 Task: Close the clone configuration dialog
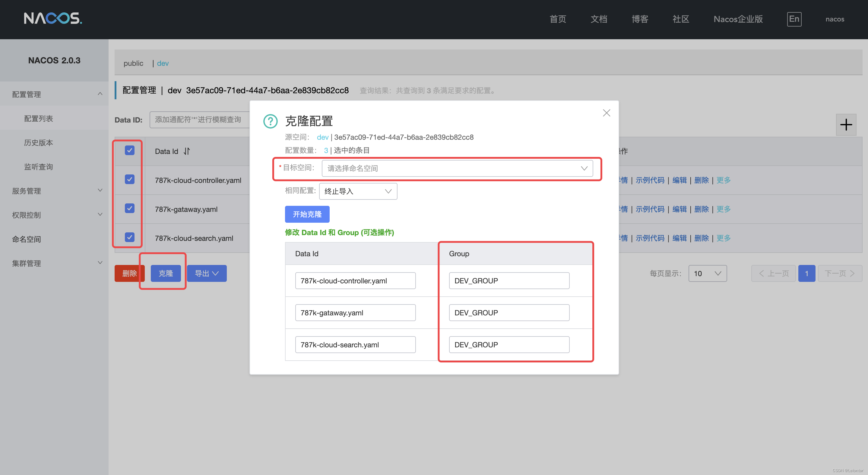coord(606,113)
